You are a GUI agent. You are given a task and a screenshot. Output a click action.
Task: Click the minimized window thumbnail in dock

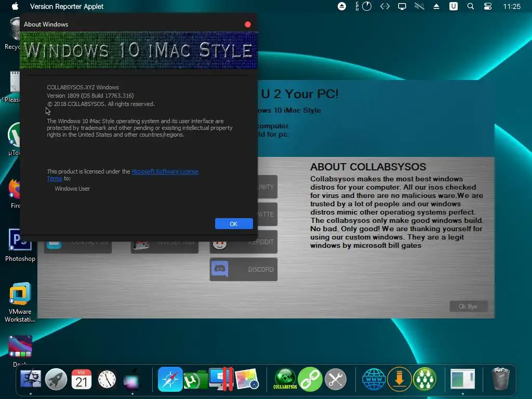463,379
